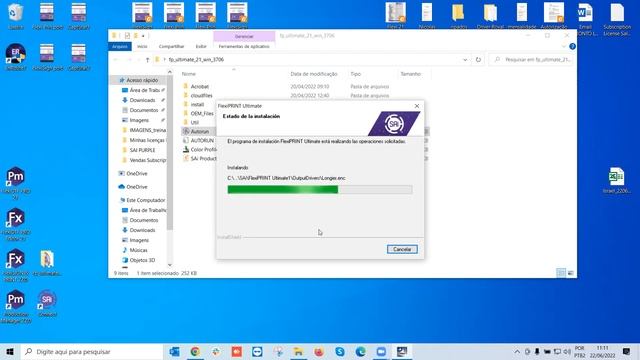This screenshot has width=640, height=360.
Task: Open the Compartilhar ribbon tab
Action: pyautogui.click(x=171, y=47)
